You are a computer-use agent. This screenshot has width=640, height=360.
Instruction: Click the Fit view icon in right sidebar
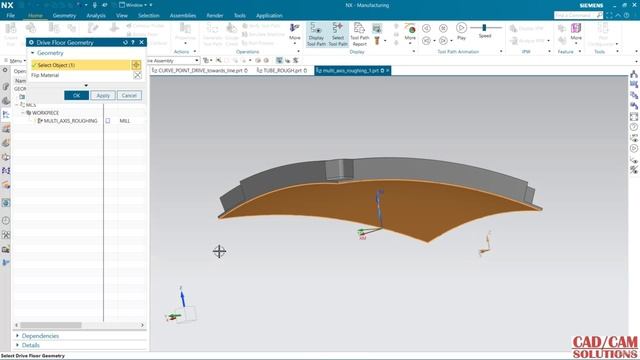[x=633, y=117]
